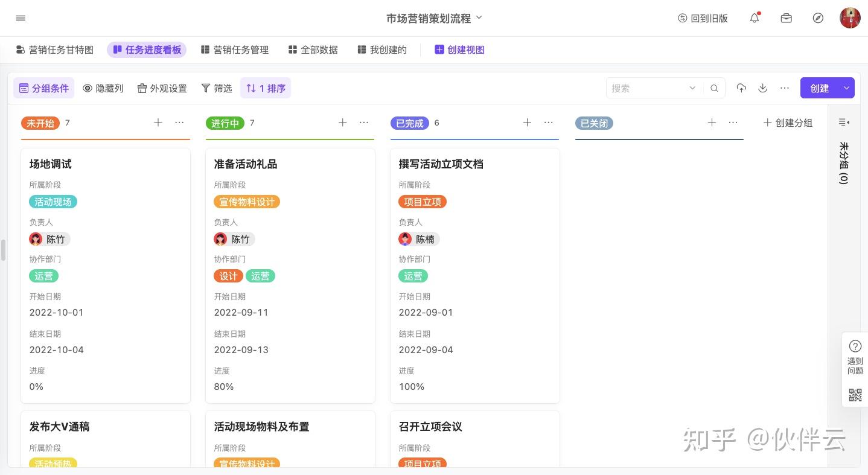The height and width of the screenshot is (475, 868).
Task: Switch to 营销任务甘特图 view tab
Action: coord(55,50)
